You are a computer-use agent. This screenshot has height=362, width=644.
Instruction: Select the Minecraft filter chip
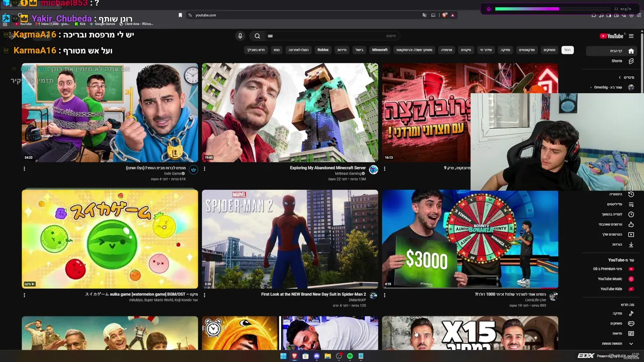380,50
